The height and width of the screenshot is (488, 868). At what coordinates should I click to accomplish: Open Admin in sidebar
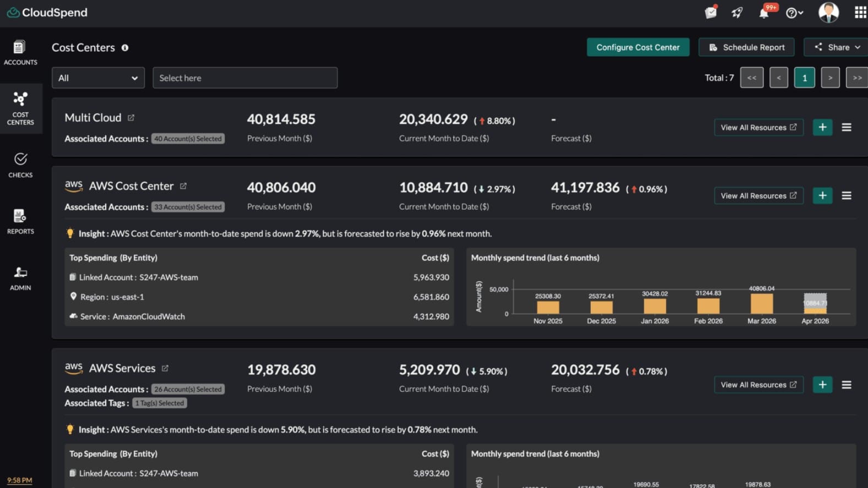pos(20,279)
